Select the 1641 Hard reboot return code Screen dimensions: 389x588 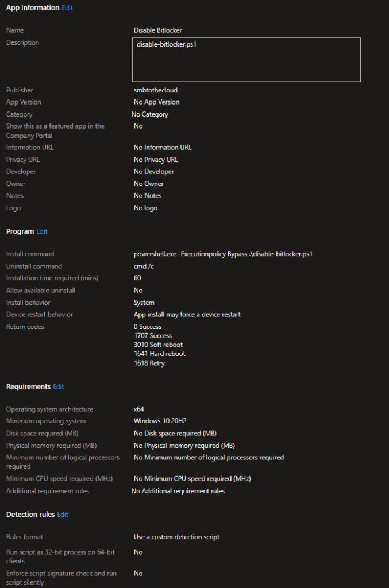[159, 354]
